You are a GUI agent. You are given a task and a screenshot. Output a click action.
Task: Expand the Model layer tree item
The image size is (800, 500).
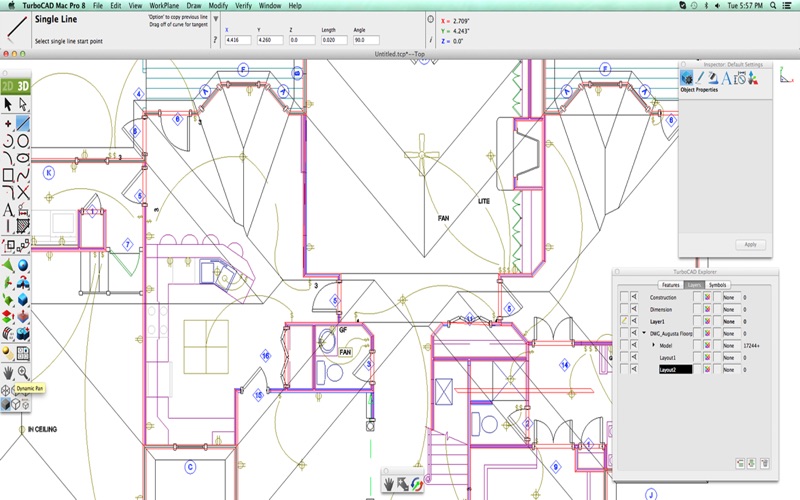(654, 345)
